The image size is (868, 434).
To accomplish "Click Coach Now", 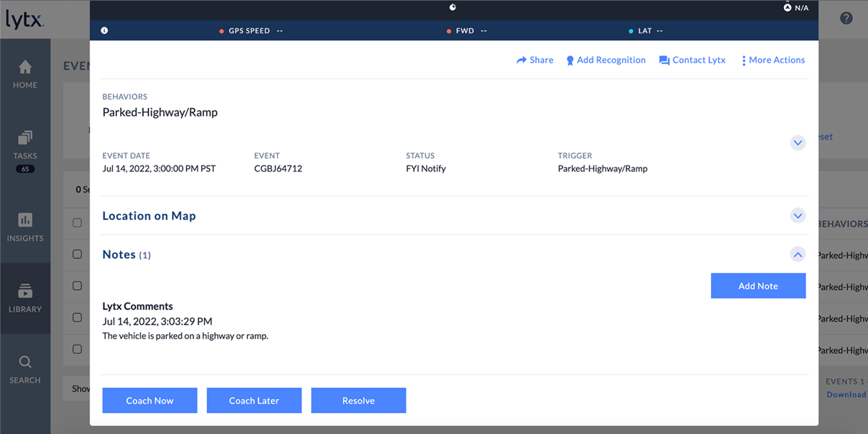I will pos(150,401).
